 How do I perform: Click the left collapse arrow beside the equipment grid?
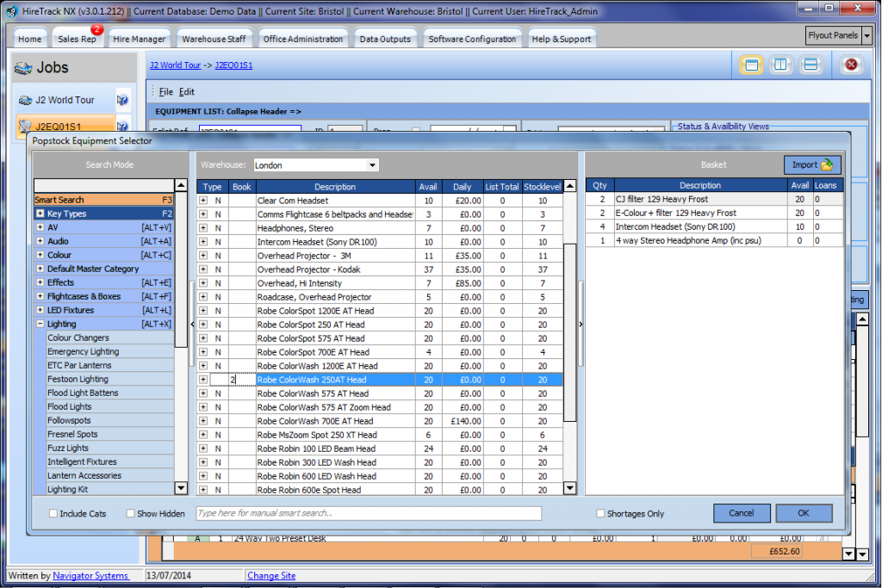[x=193, y=325]
